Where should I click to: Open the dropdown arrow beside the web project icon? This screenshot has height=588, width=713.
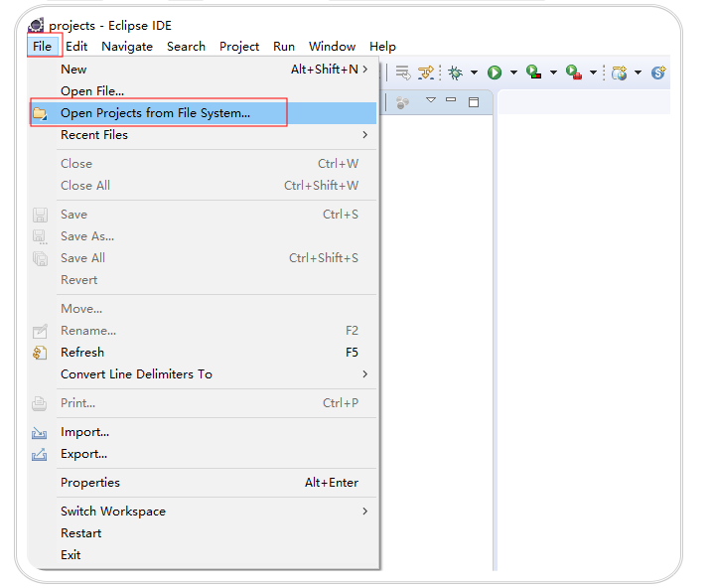point(638,73)
